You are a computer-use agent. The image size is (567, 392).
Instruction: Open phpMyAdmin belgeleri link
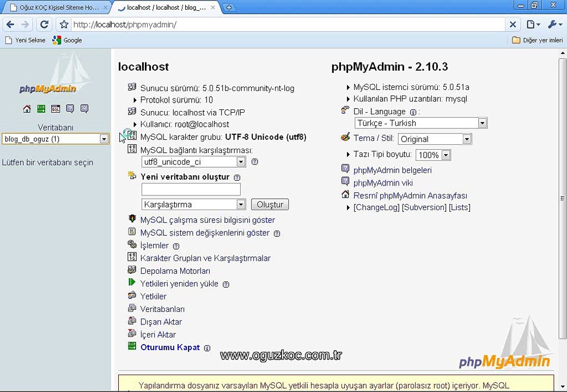tap(392, 170)
